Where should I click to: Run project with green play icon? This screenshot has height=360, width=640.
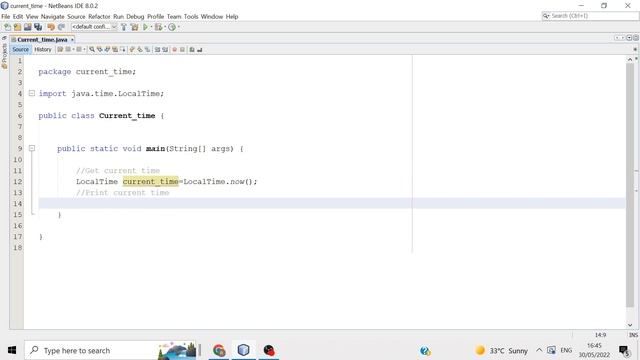tap(145, 27)
